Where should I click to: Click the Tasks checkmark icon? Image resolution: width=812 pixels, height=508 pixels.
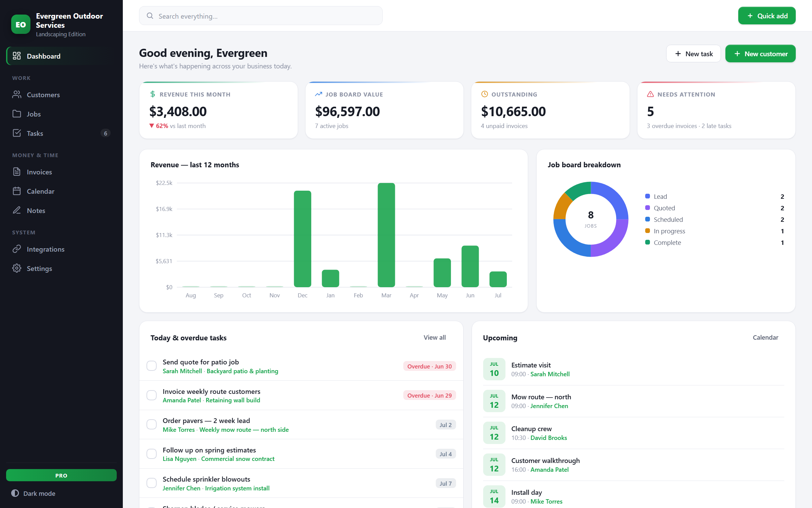17,133
